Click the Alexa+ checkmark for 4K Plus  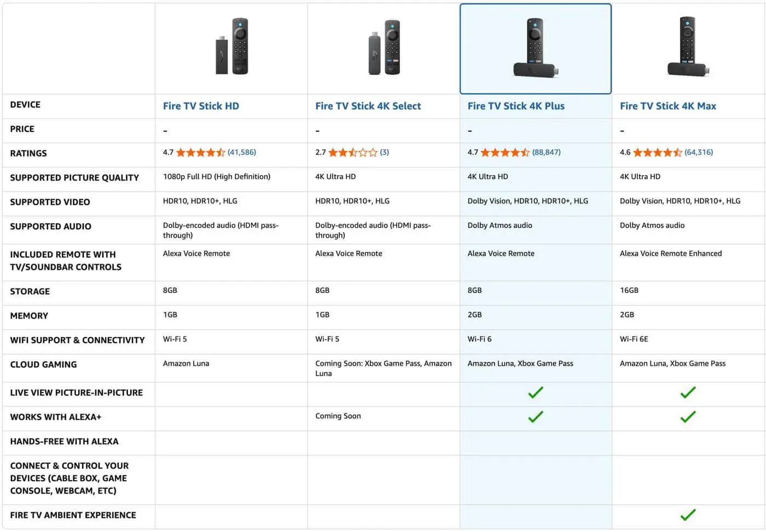tap(535, 417)
